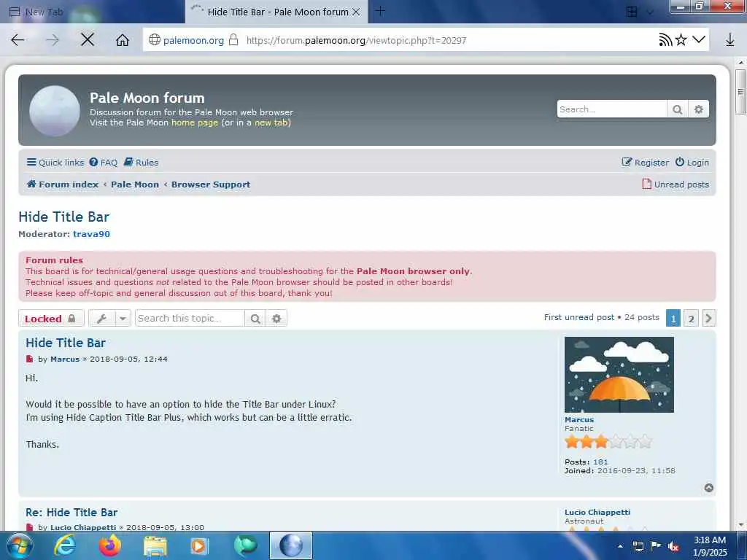Jump to First unread post
The height and width of the screenshot is (560, 747).
click(578, 317)
